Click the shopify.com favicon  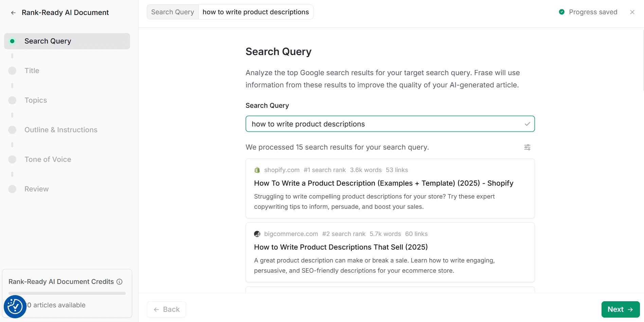[257, 170]
